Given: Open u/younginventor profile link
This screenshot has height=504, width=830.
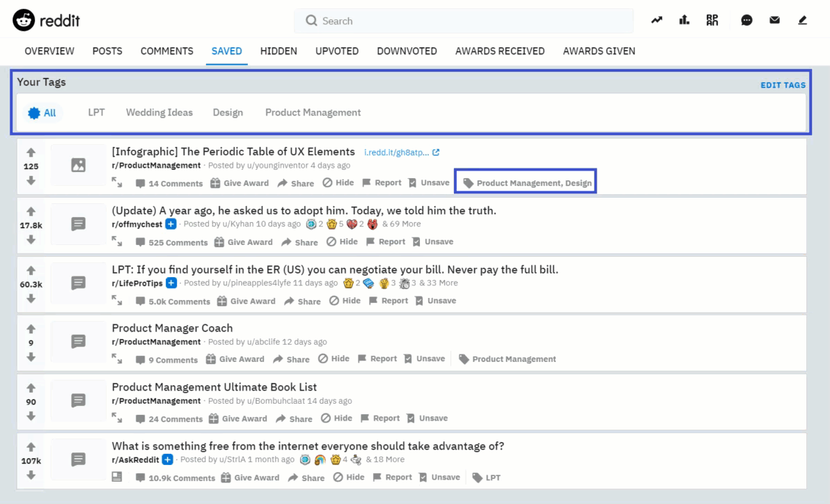Looking at the screenshot, I should [x=277, y=165].
